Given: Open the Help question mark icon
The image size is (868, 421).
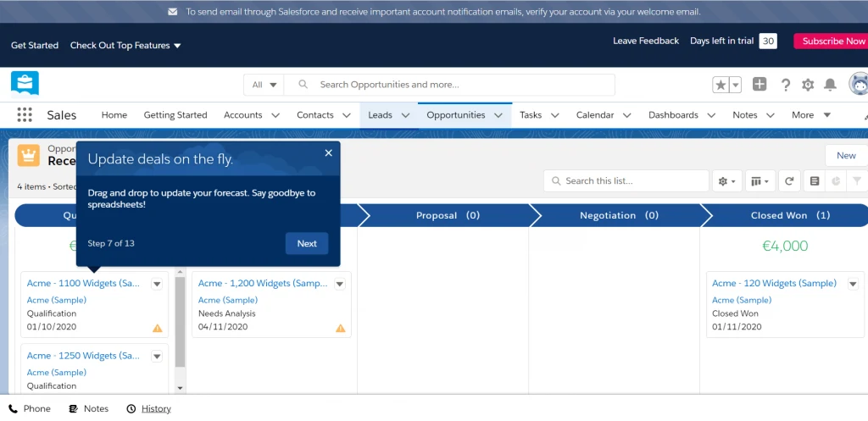Looking at the screenshot, I should pyautogui.click(x=786, y=85).
